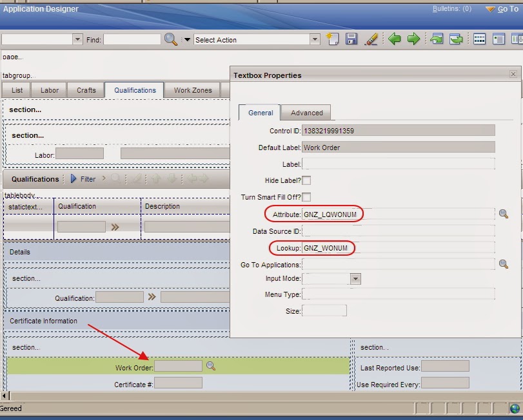This screenshot has height=420, width=523.
Task: Open the Advanced tab in Textbox Properties
Action: (x=306, y=112)
